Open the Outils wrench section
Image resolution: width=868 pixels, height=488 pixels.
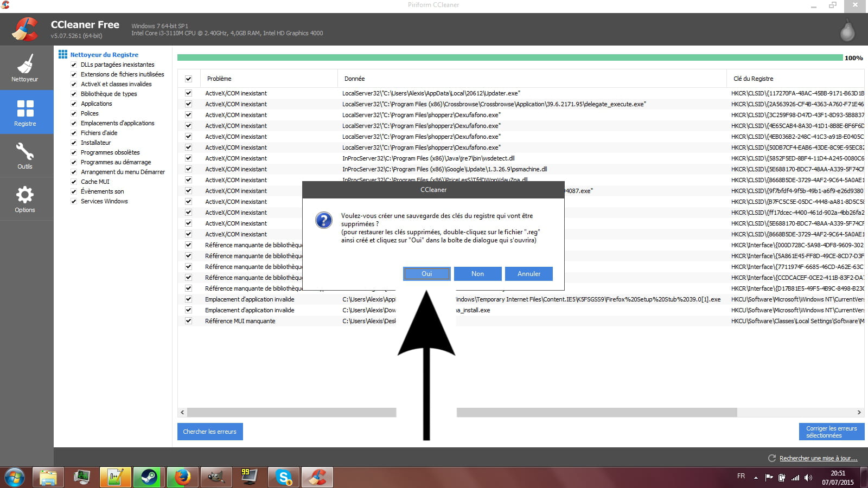[x=26, y=156]
